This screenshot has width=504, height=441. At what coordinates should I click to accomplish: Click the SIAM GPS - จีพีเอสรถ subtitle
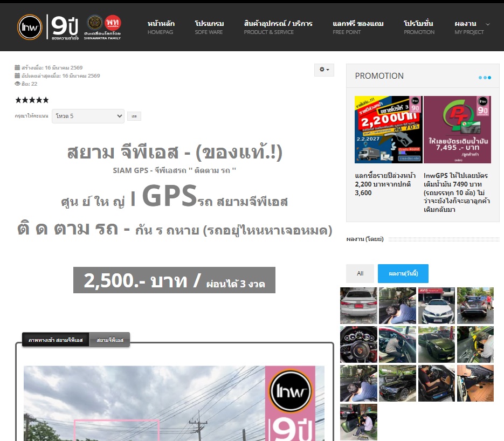coord(174,170)
